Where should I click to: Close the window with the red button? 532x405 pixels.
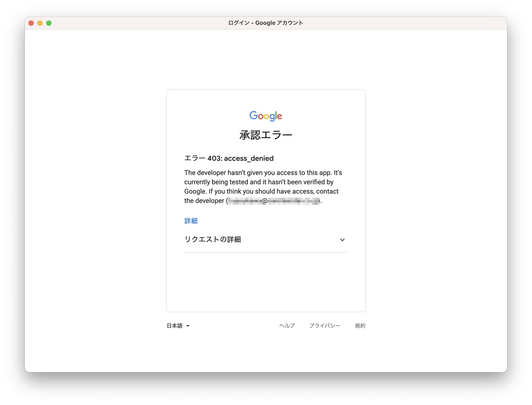pos(31,23)
